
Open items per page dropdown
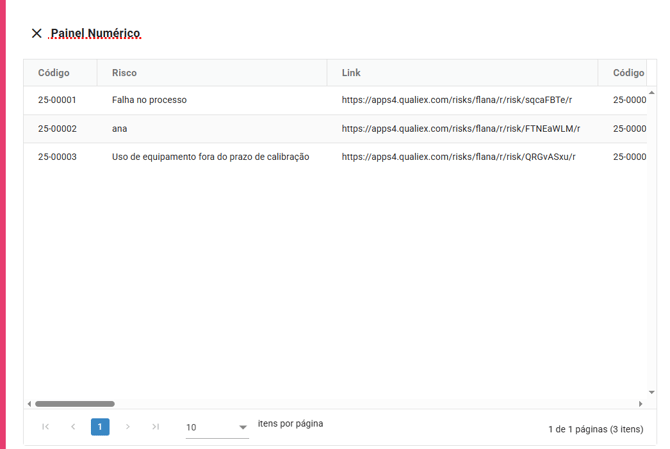click(216, 427)
